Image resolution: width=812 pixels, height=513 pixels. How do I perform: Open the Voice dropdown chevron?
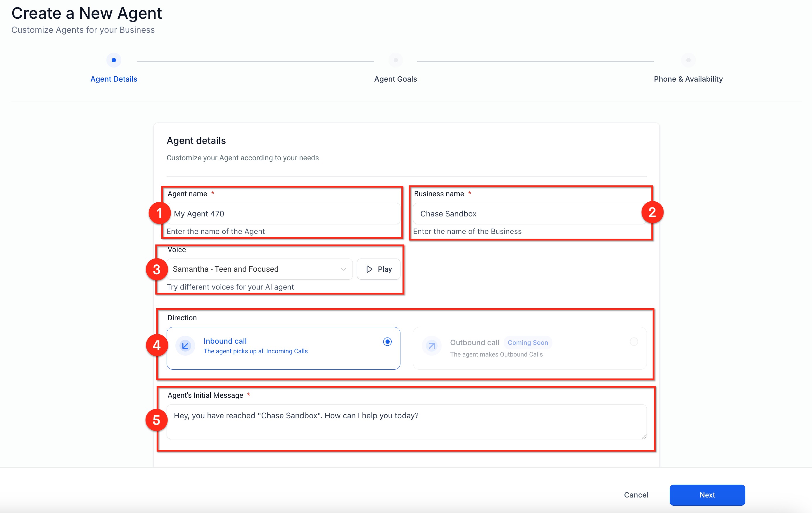pos(343,269)
